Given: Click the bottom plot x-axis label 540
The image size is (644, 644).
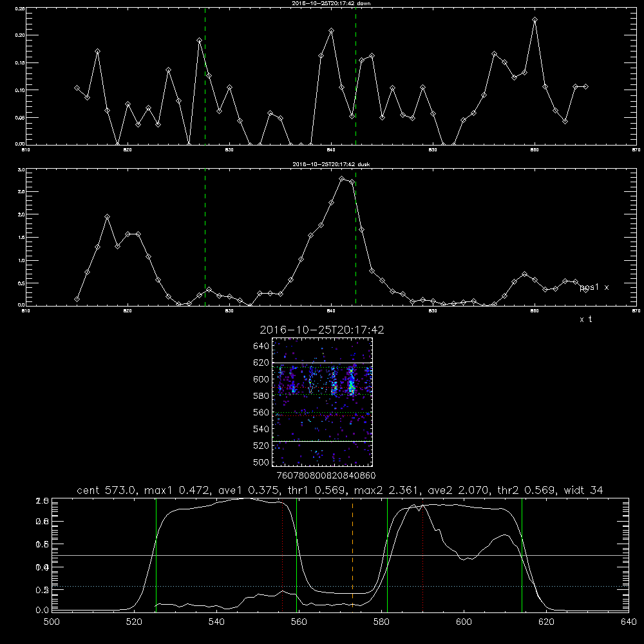Looking at the screenshot, I should pyautogui.click(x=216, y=622).
